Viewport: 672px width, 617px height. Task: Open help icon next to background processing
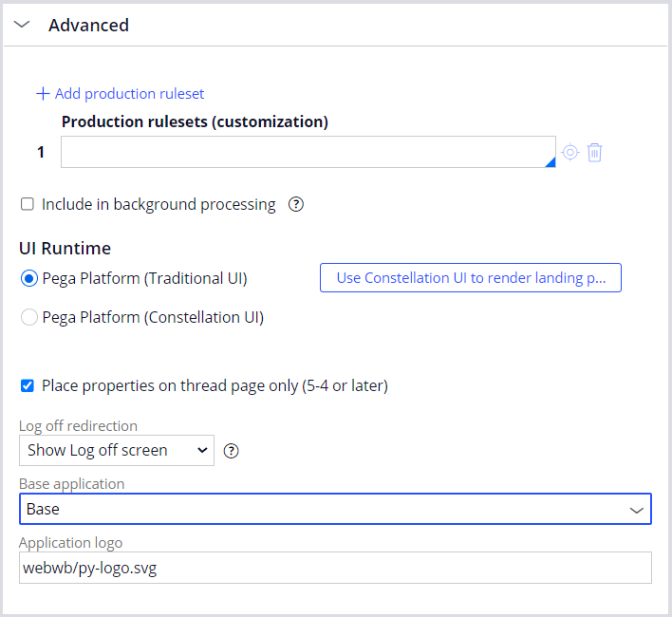295,204
